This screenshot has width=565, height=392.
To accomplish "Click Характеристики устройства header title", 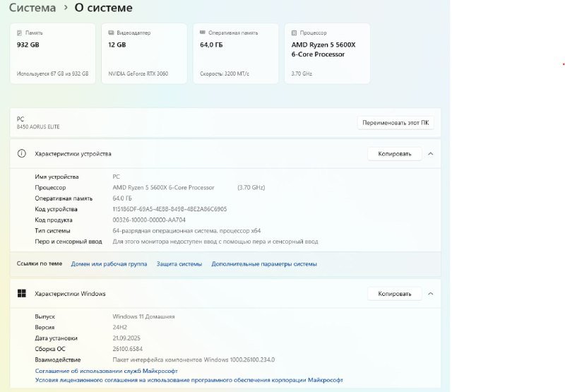I will coord(73,154).
